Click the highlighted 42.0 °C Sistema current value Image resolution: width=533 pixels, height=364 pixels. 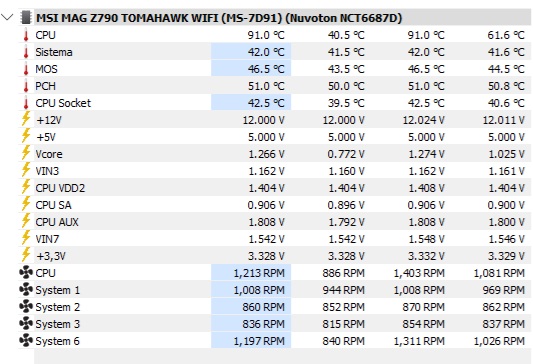266,52
